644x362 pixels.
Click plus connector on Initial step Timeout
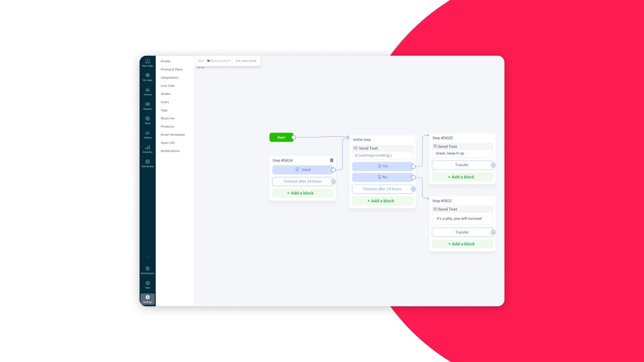414,189
